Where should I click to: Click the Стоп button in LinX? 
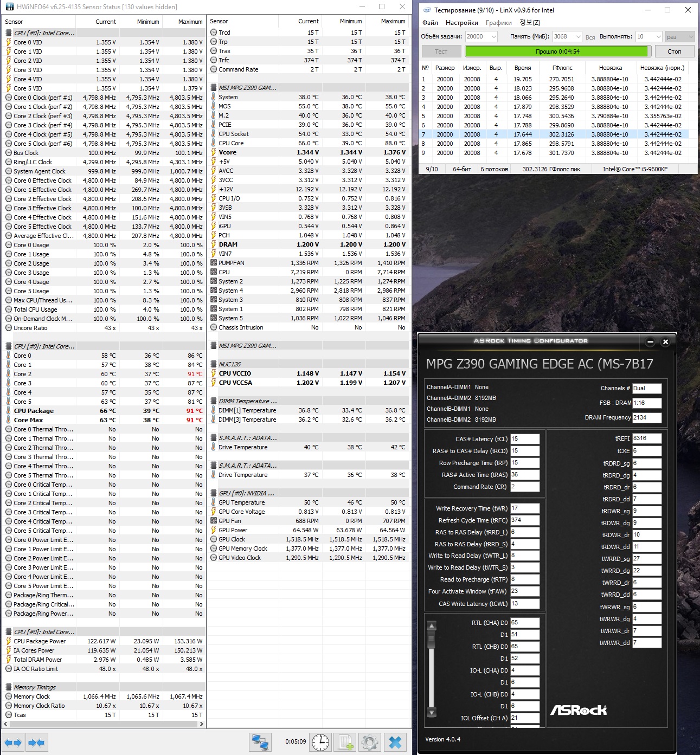pyautogui.click(x=675, y=51)
